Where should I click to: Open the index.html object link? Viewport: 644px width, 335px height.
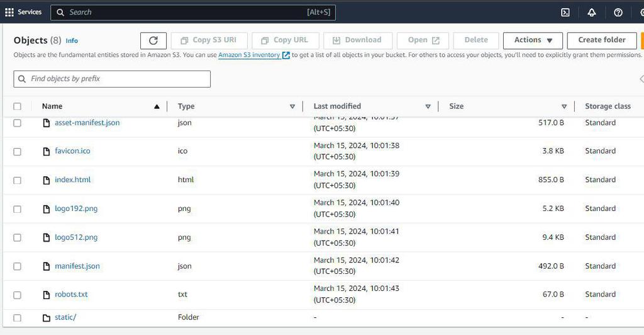point(73,179)
